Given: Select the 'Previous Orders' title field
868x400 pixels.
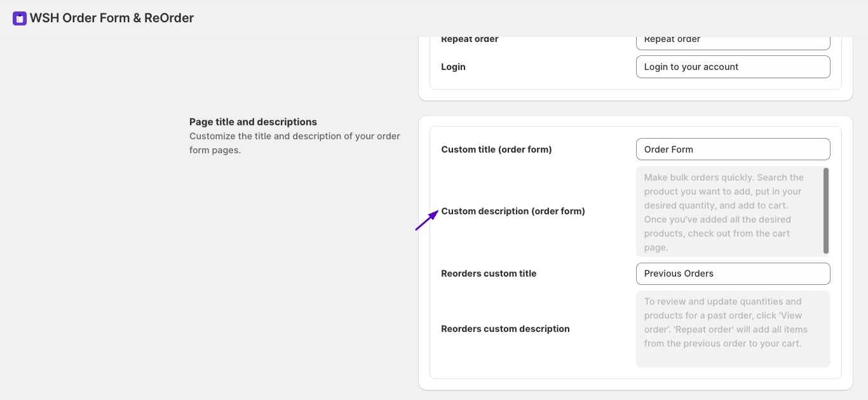Looking at the screenshot, I should [x=733, y=273].
